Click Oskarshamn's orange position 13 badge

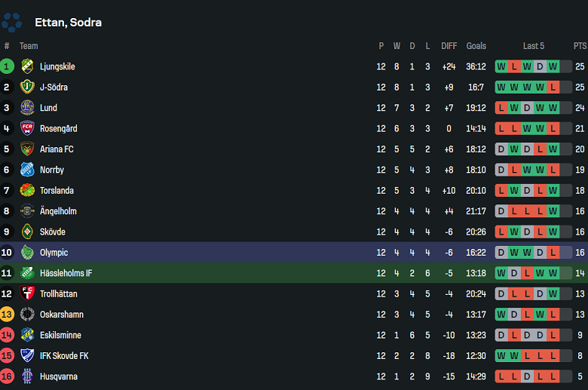[7, 315]
